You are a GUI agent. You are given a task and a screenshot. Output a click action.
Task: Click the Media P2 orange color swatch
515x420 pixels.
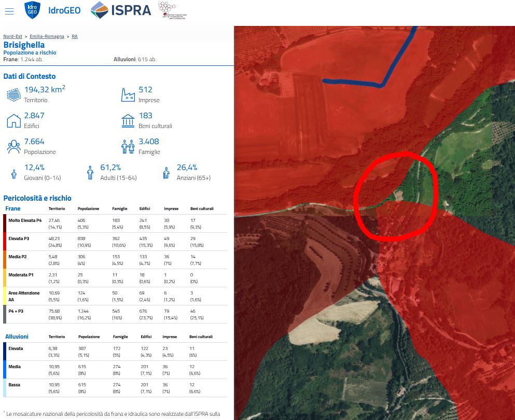coord(5,259)
